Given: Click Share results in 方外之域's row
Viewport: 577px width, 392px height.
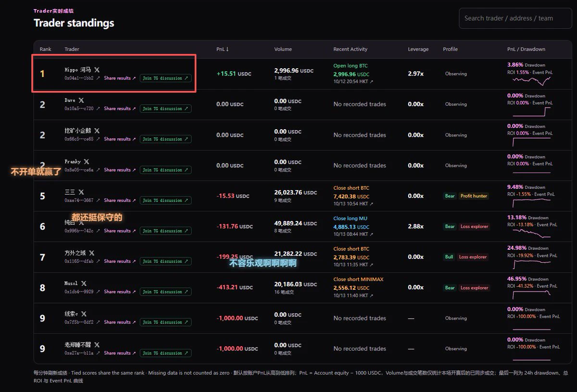Looking at the screenshot, I should [x=120, y=261].
